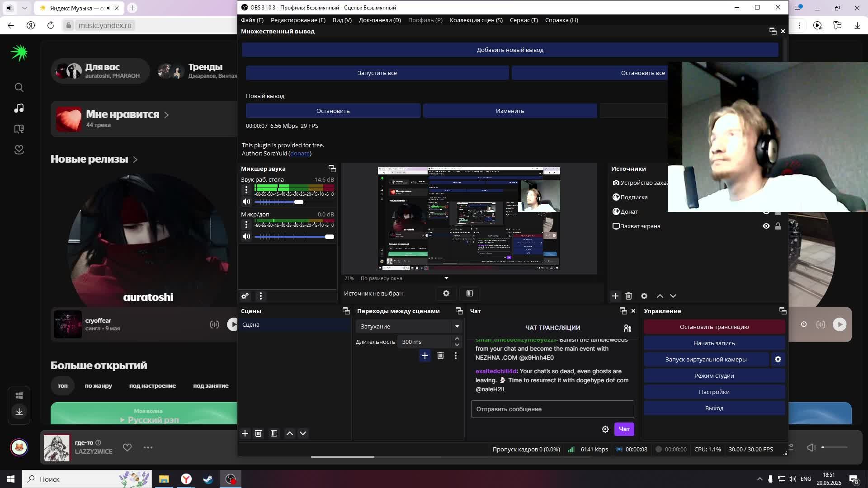Click Остановить трансляцию button
The width and height of the screenshot is (868, 488).
(714, 327)
